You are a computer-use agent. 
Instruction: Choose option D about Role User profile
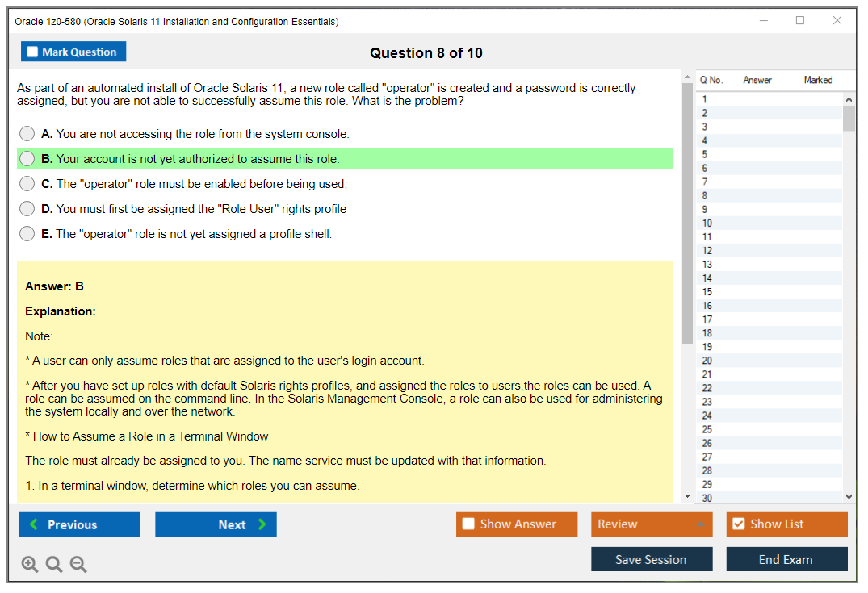[x=27, y=209]
